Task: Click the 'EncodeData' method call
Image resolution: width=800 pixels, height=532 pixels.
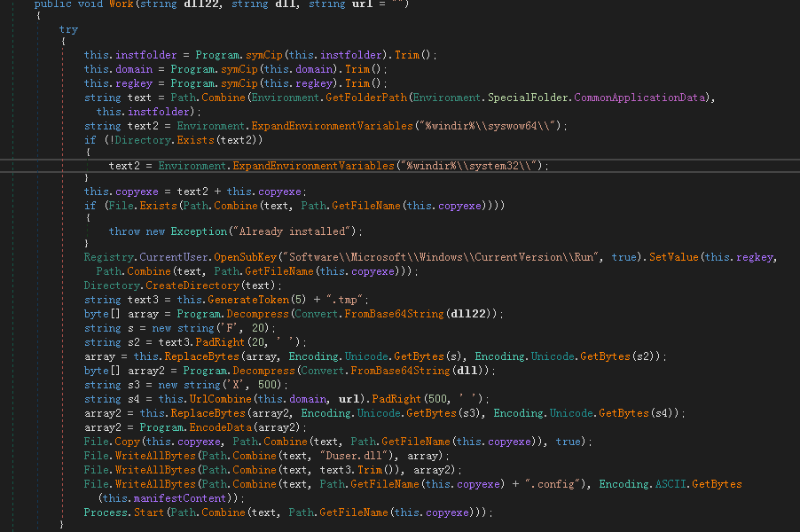Action: click(221, 428)
